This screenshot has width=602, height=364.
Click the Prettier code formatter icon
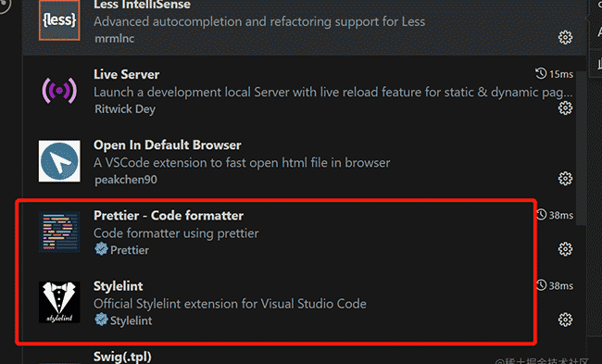point(59,232)
